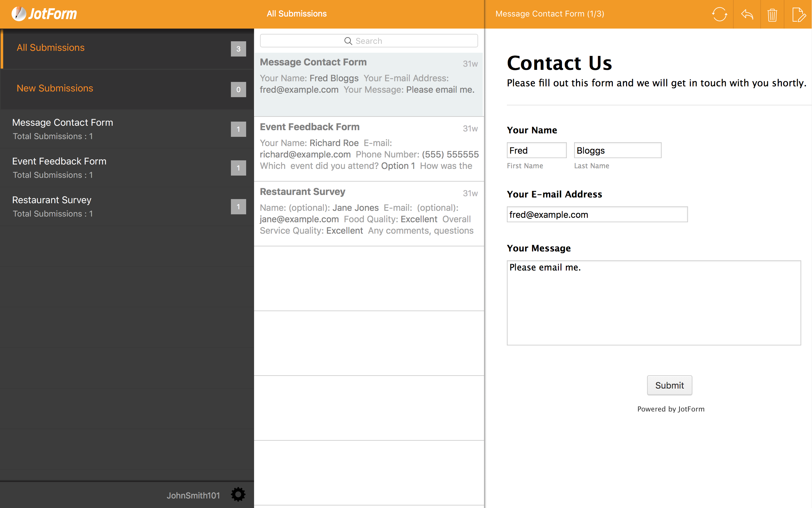Click the Message Contact Form count badge
Image resolution: width=812 pixels, height=508 pixels.
pyautogui.click(x=238, y=129)
